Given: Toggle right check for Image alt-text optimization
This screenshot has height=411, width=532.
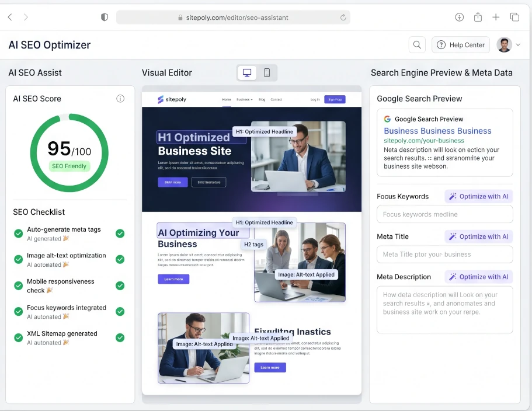Looking at the screenshot, I should click(x=120, y=259).
